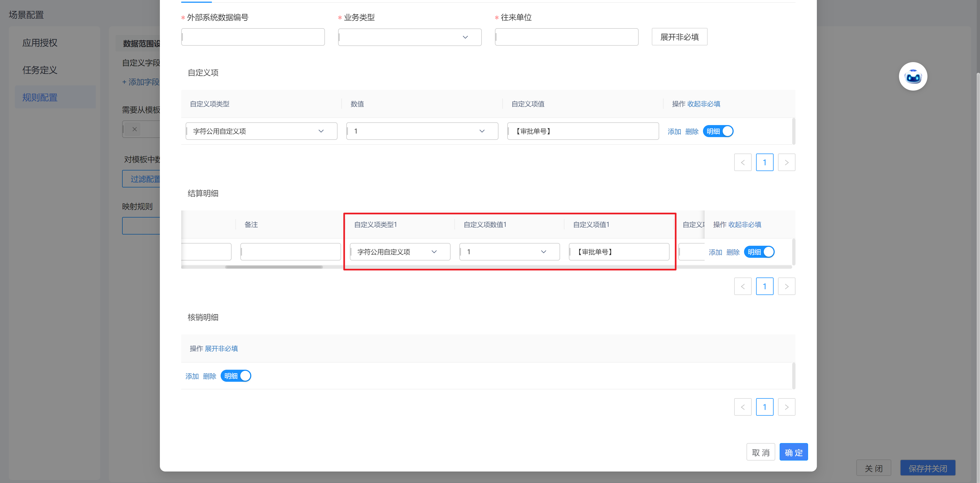Select 任务定义 in left sidebar

tap(40, 70)
